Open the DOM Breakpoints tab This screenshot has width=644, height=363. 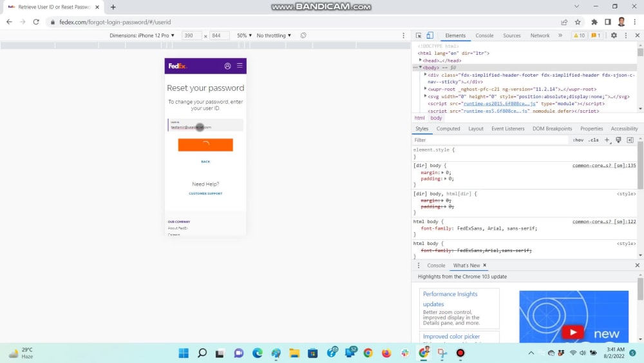(552, 129)
